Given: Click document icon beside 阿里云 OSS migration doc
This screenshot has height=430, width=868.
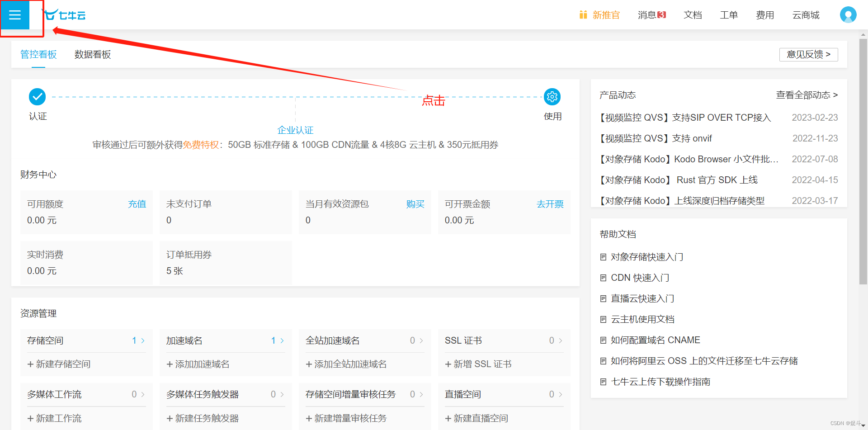Looking at the screenshot, I should click(x=603, y=361).
